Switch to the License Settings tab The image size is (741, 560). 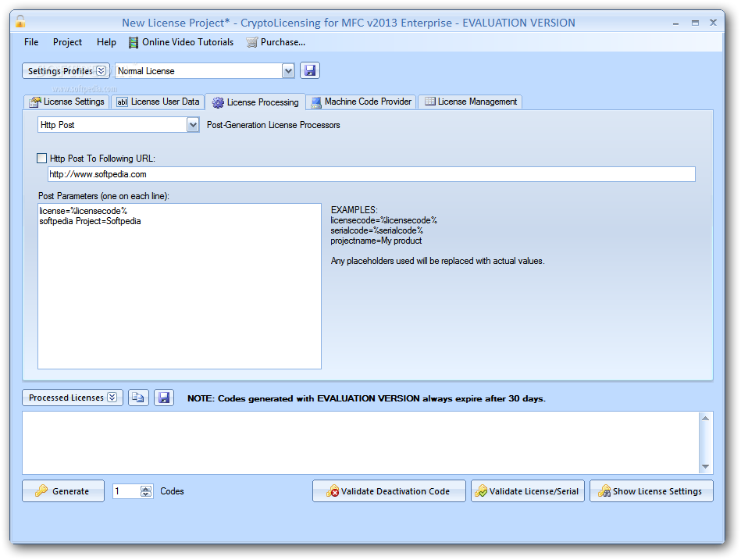pyautogui.click(x=66, y=102)
